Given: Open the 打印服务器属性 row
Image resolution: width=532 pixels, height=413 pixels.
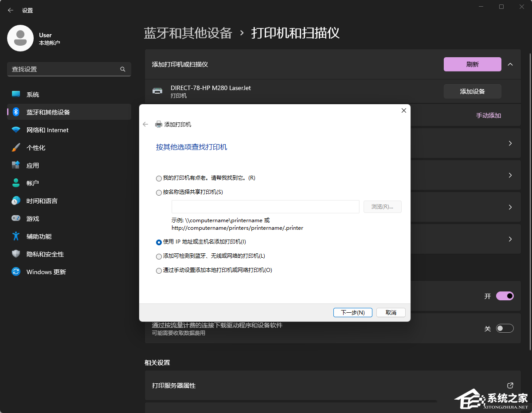Looking at the screenshot, I should click(332, 385).
